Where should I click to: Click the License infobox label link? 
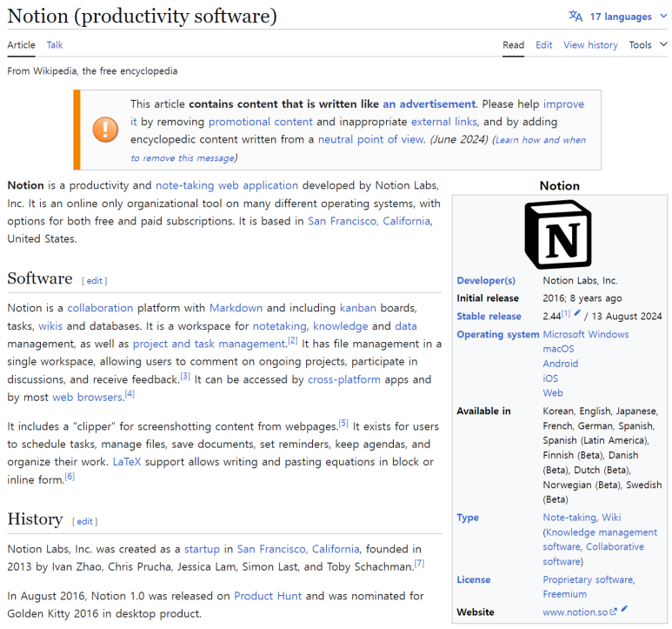474,579
